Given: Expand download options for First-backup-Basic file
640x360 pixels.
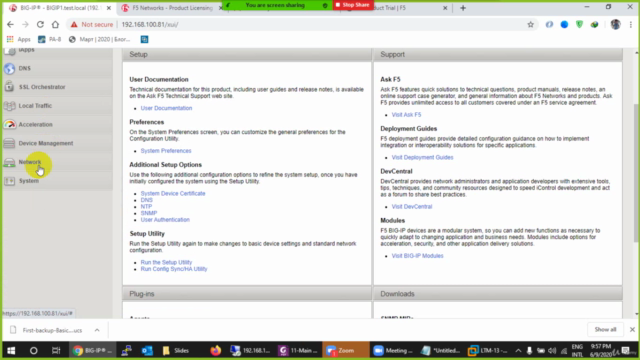Looking at the screenshot, I should (x=97, y=330).
